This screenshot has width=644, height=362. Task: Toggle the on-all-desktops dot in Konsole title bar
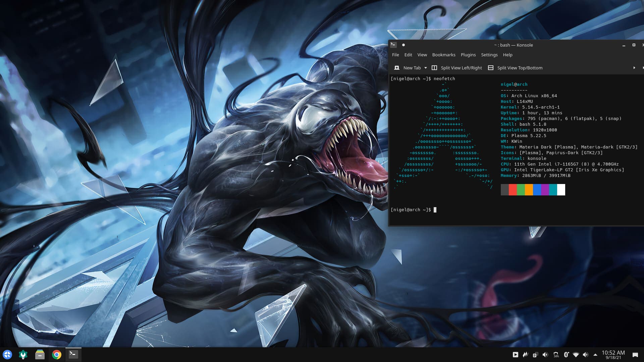[404, 45]
